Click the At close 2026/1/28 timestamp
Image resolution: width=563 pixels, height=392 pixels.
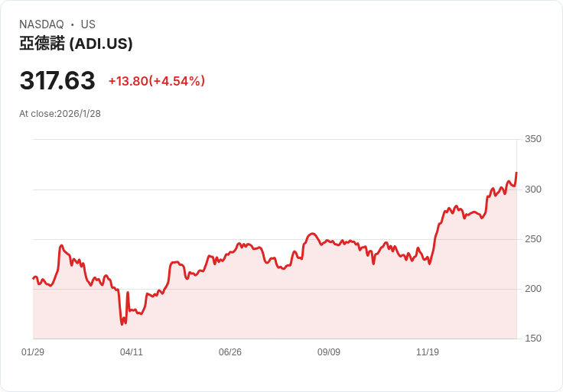[60, 114]
